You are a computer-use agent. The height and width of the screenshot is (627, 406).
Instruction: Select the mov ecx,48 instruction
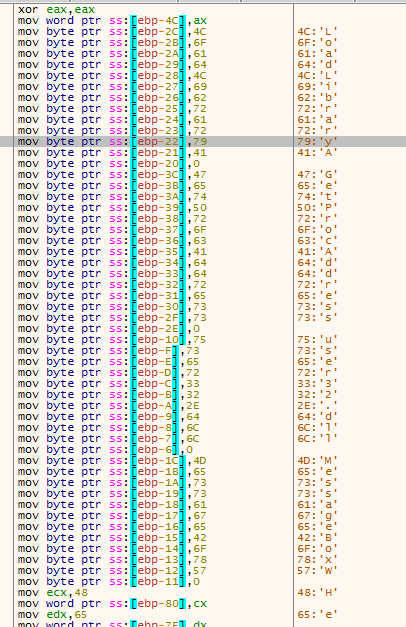53,593
